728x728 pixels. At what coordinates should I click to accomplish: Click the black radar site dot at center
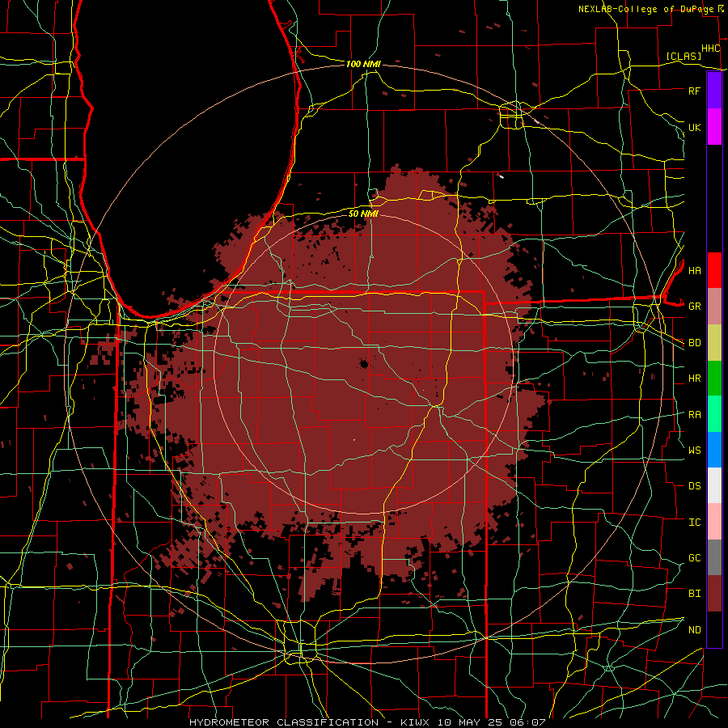[x=364, y=364]
